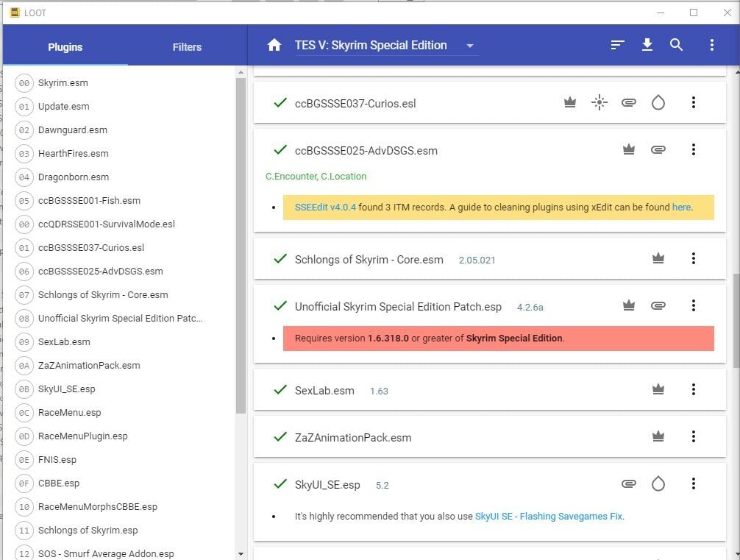Screen dimensions: 740x560
Task: Select ZaZAnimationPack.esm in sidebar list
Action: point(89,366)
